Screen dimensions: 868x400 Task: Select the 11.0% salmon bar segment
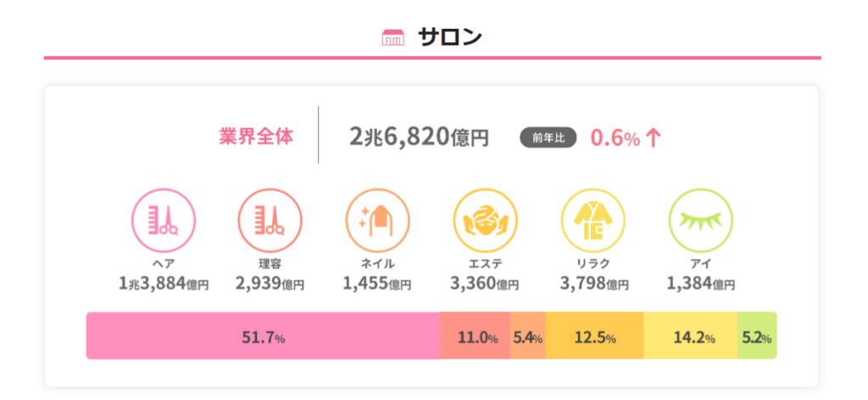tap(476, 336)
